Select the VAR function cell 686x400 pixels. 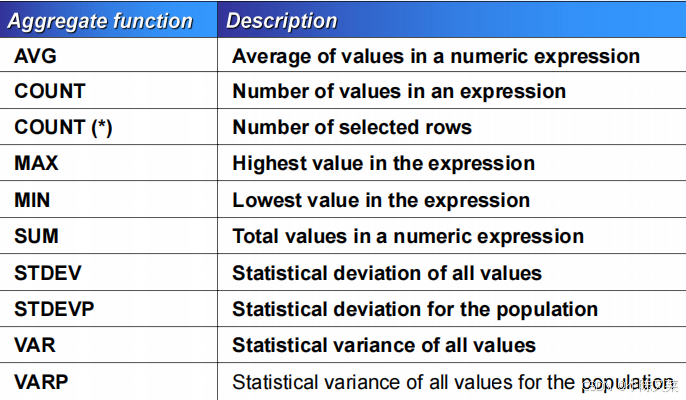pos(108,345)
